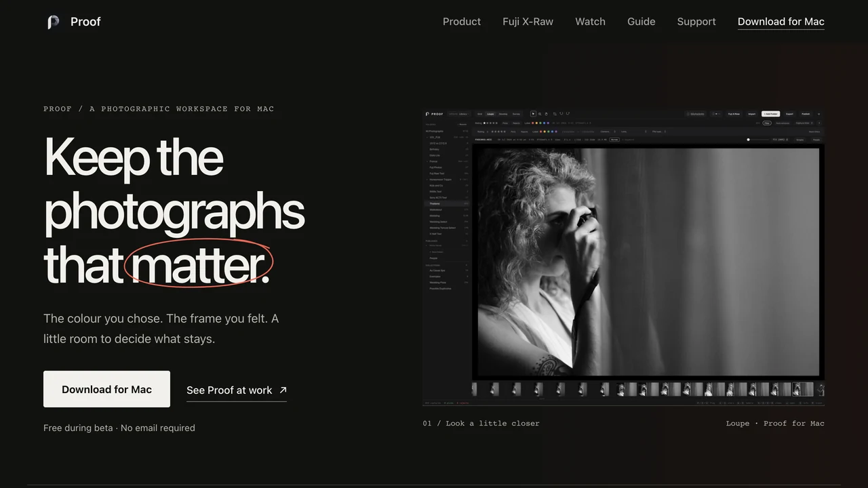This screenshot has width=868, height=488.
Task: Click Download for Mac in the top navigation
Action: 781,22
